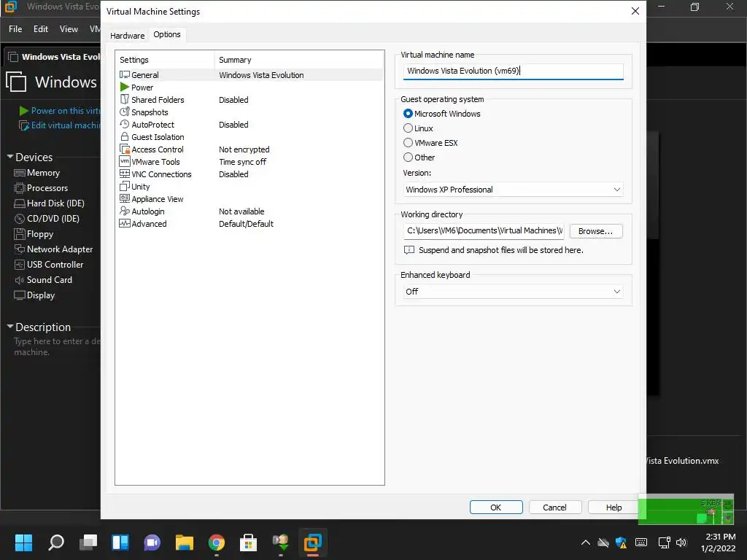Select the Appliance View icon
Viewport: 747px width, 560px height.
coord(124,198)
